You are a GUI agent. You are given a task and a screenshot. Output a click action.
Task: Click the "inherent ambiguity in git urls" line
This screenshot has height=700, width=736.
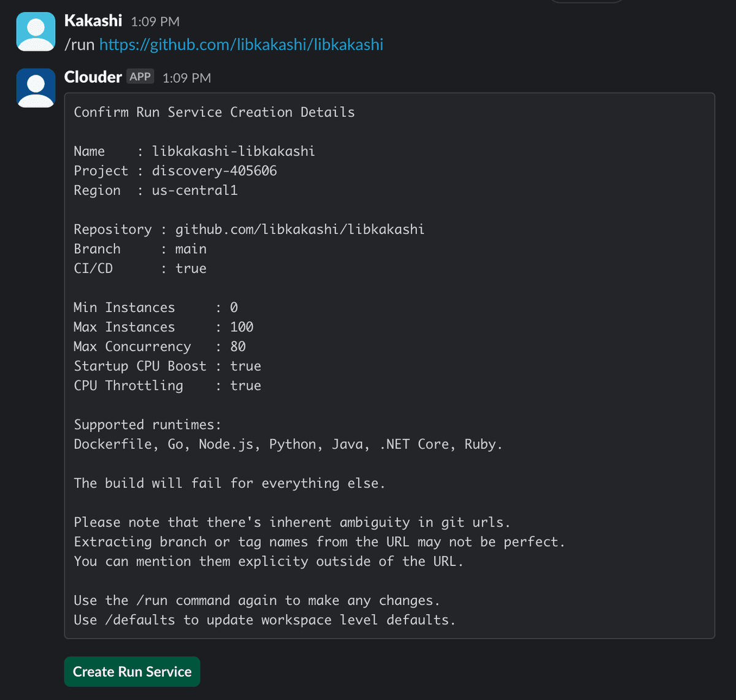click(x=292, y=523)
